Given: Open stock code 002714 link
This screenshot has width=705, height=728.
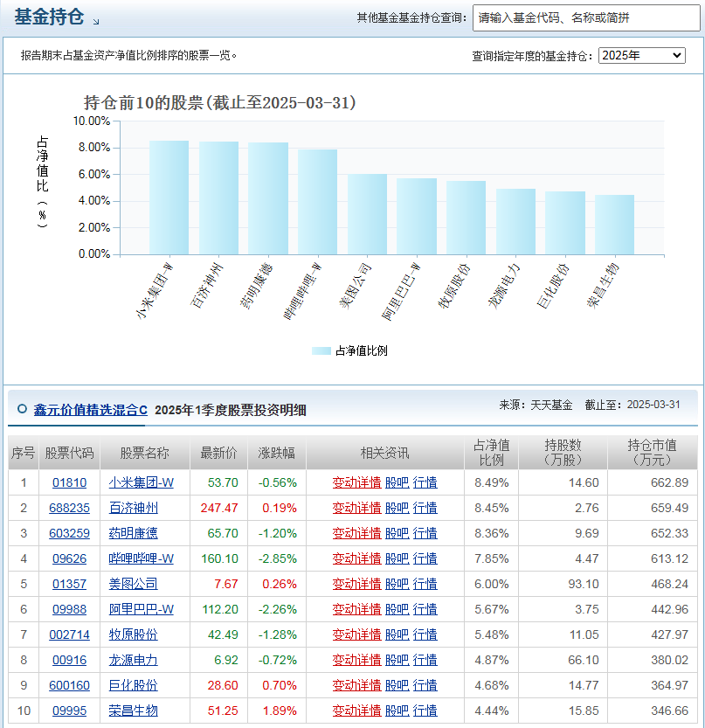Looking at the screenshot, I should (70, 634).
